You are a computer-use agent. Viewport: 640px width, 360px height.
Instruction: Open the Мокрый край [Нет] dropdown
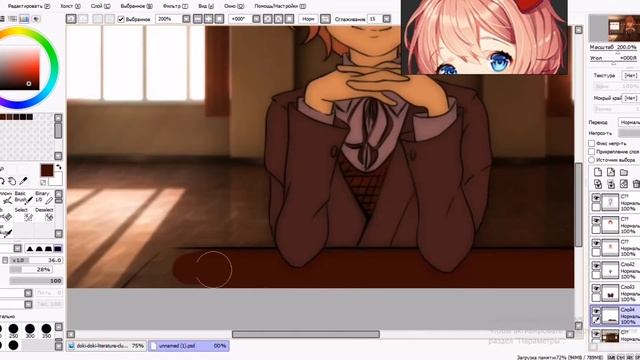[630, 98]
